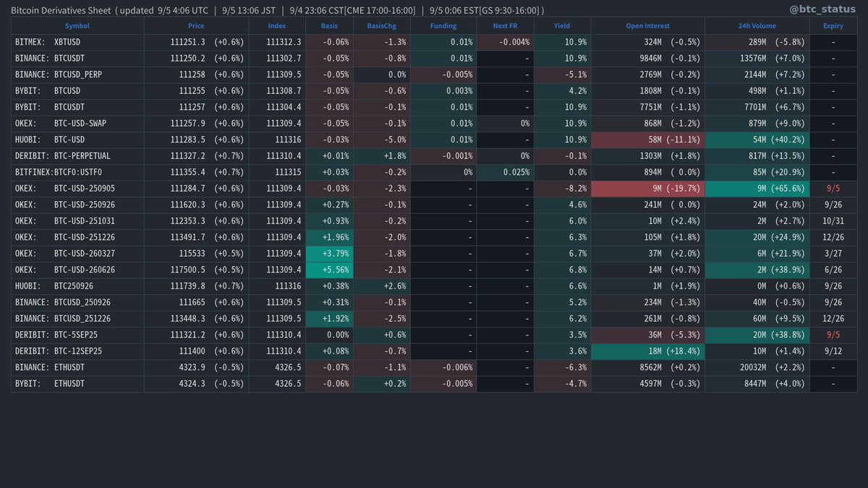The height and width of the screenshot is (488, 868).
Task: Click the Symbol column header
Action: coord(77,26)
